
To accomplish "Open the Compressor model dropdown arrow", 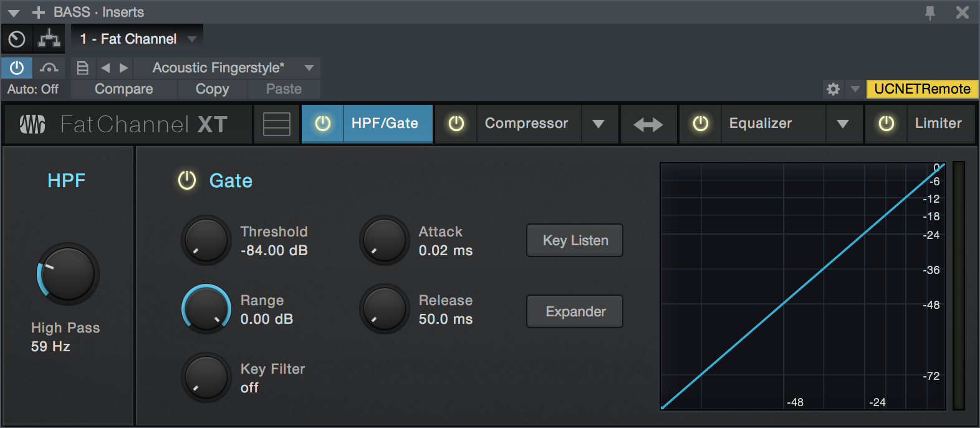I will point(599,124).
